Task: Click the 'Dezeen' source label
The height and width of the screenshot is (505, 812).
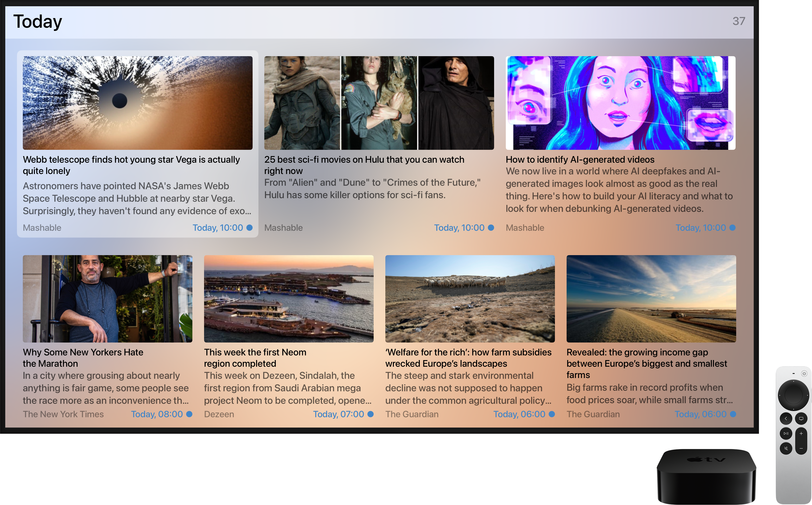Action: pyautogui.click(x=219, y=414)
